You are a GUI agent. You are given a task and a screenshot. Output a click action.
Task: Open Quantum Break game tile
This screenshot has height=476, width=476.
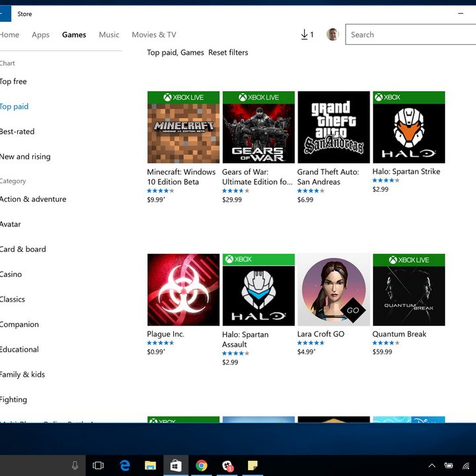tap(409, 290)
